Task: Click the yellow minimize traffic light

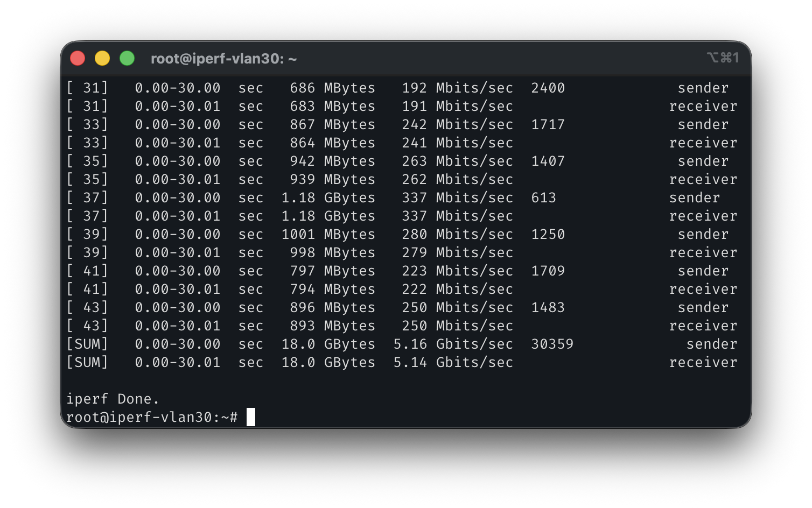Action: 102,58
